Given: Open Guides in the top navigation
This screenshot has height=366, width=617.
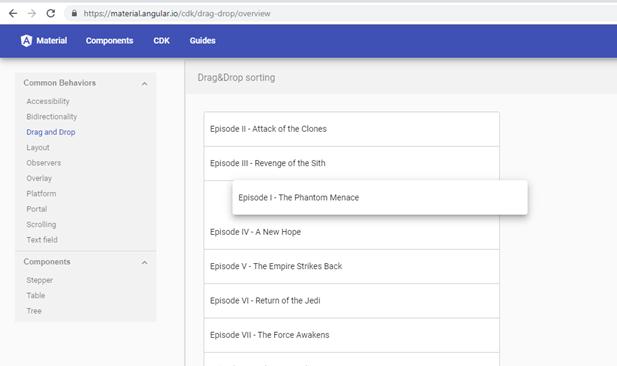Looking at the screenshot, I should coord(202,41).
